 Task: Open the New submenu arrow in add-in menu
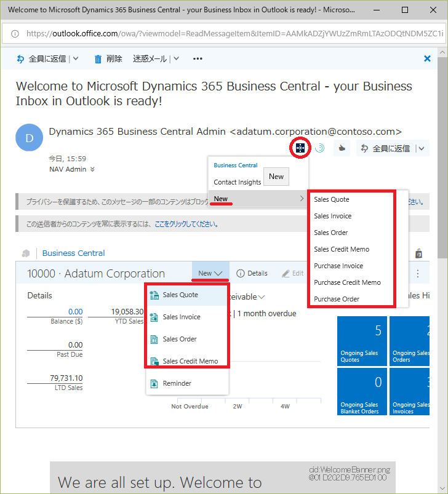(302, 199)
